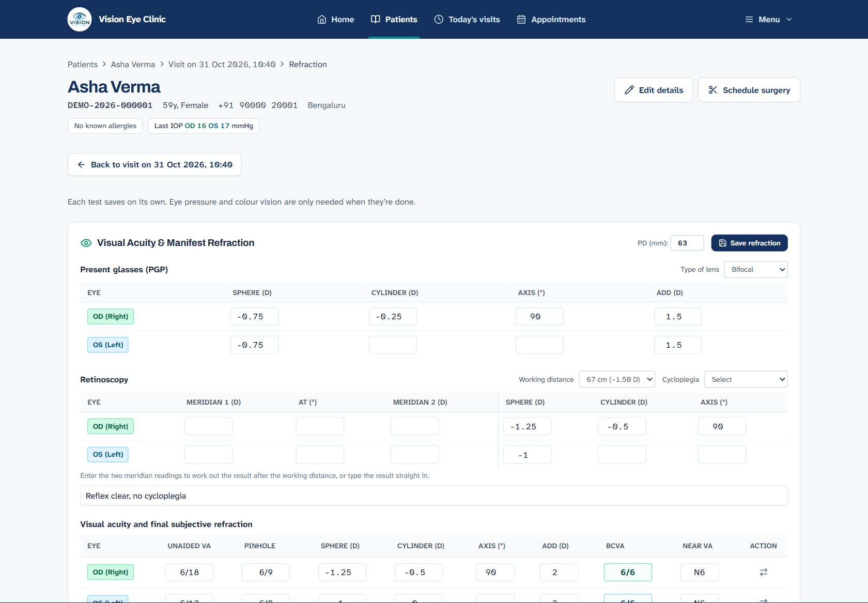Open the Cycloplegia dropdown

746,379
